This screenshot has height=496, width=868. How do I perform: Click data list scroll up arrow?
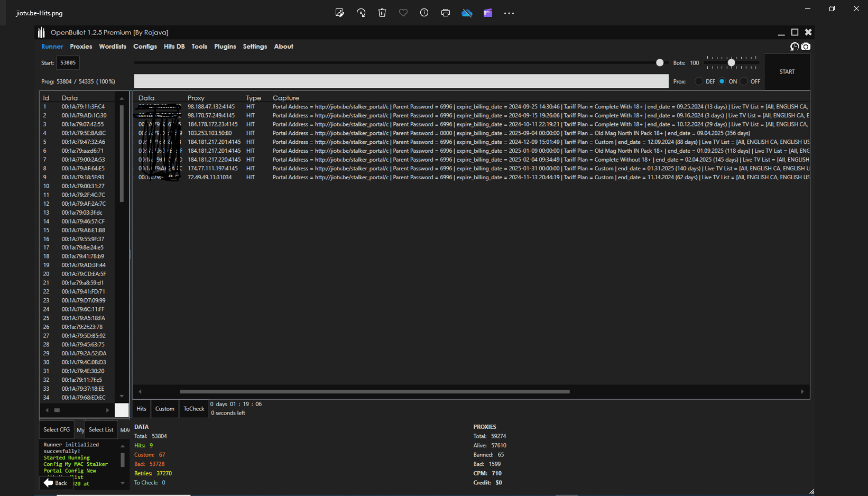click(122, 98)
